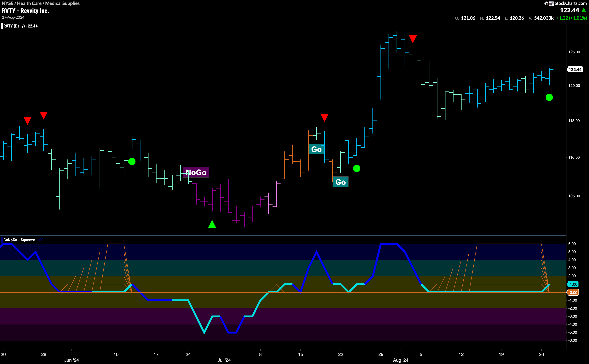The width and height of the screenshot is (589, 364).
Task: Click the green circle marker near July 24
Action: pos(357,168)
